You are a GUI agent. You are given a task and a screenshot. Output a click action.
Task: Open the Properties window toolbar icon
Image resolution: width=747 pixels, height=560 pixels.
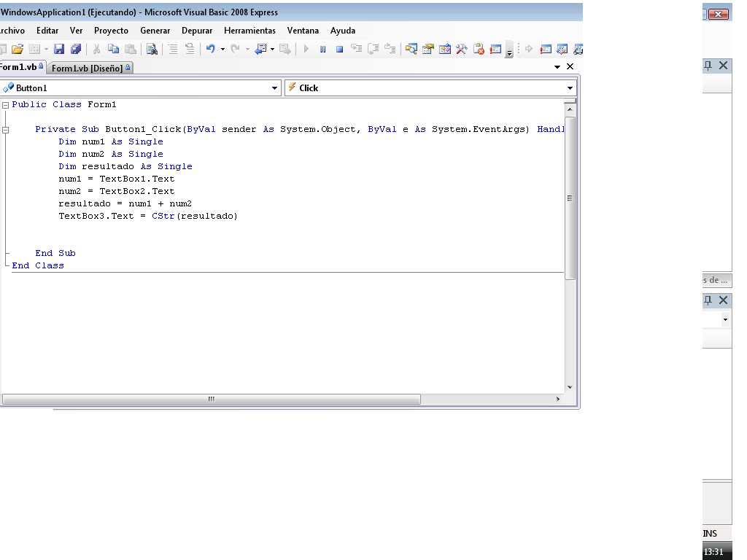pos(427,49)
